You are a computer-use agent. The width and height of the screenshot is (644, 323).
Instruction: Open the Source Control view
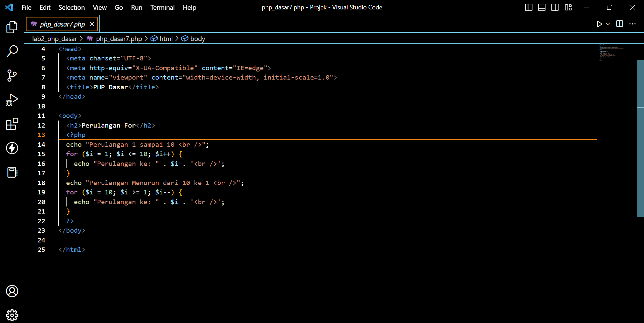pos(12,76)
